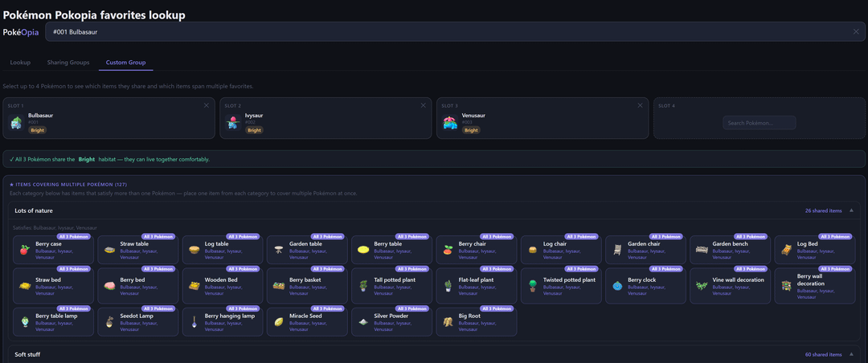Screen dimensions: 868x363
Task: Click the Venusaur sprite in Slot 3
Action: [x=450, y=123]
